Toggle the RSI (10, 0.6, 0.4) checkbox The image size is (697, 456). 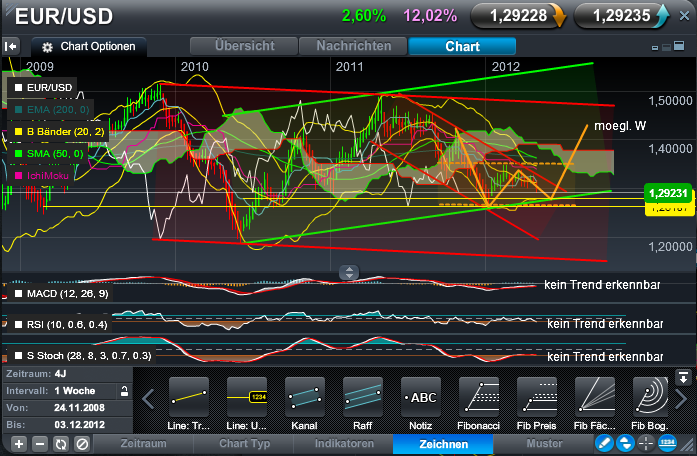(x=18, y=324)
